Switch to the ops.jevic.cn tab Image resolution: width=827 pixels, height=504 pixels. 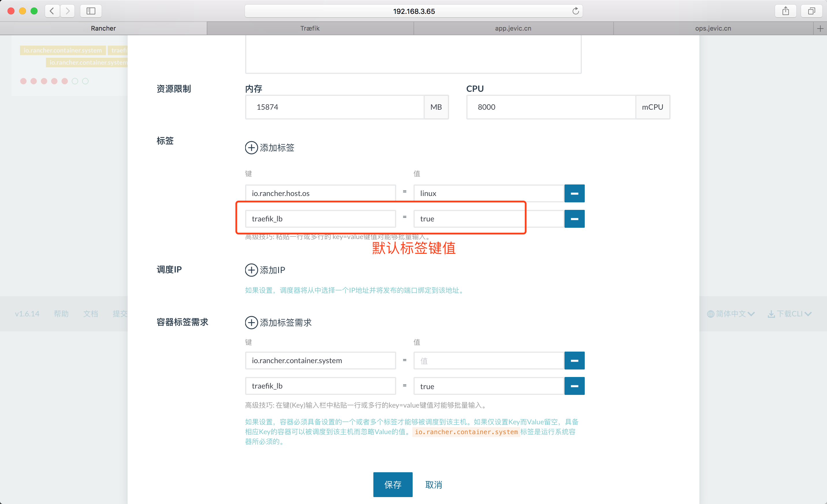click(x=713, y=29)
